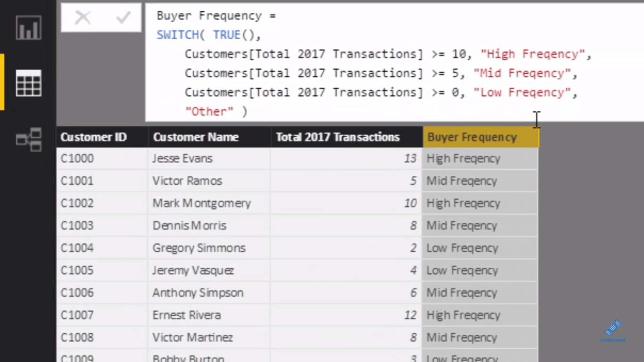Image resolution: width=644 pixels, height=362 pixels.
Task: Click Mid Freqency cell in C1001 row
Action: tap(480, 181)
